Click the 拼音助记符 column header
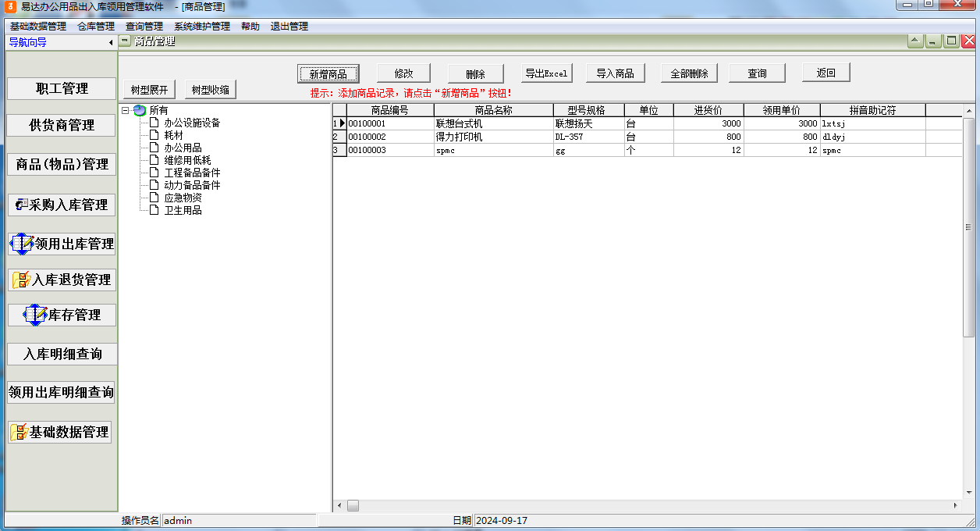 coord(873,110)
